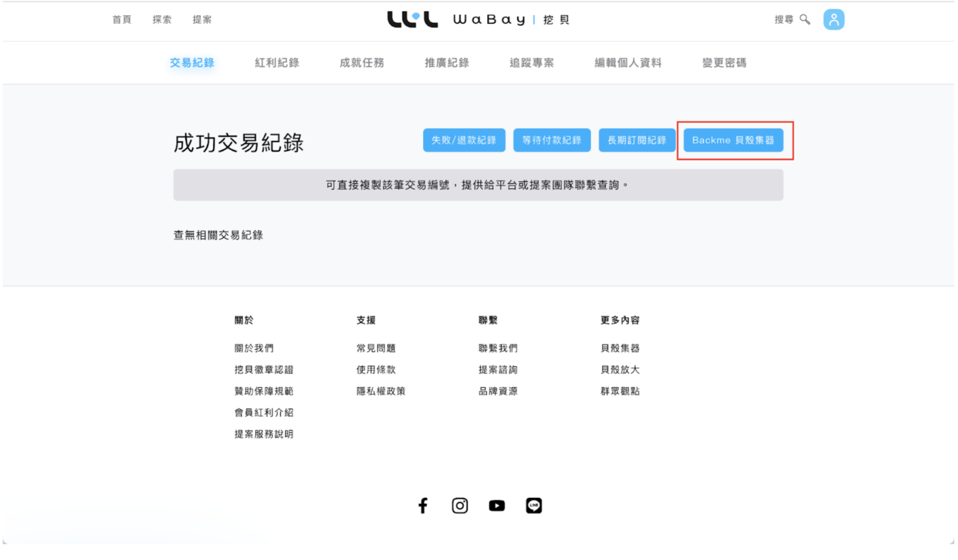Click the WaBay logo in header
Image resolution: width=958 pixels, height=560 pixels.
point(478,20)
